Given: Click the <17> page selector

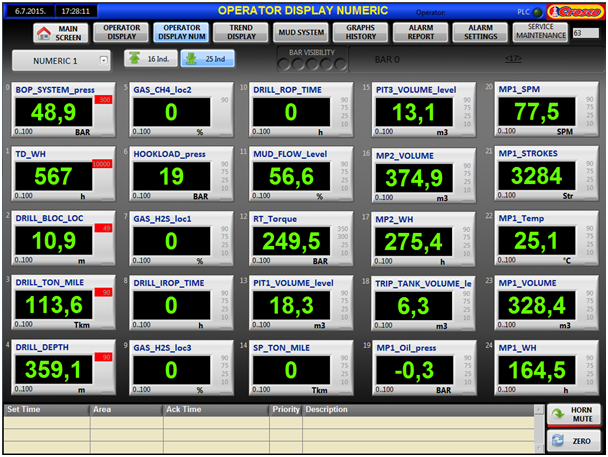Looking at the screenshot, I should 513,59.
